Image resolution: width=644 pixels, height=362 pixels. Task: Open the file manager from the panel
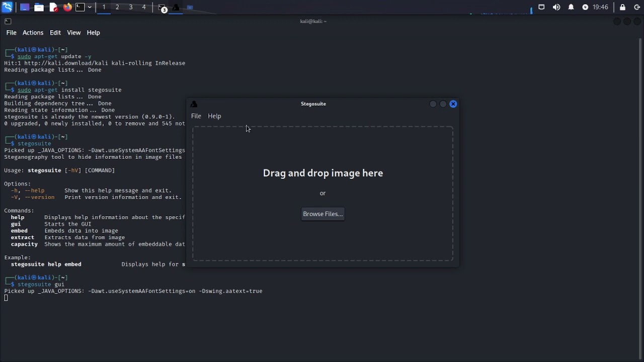[x=39, y=8]
